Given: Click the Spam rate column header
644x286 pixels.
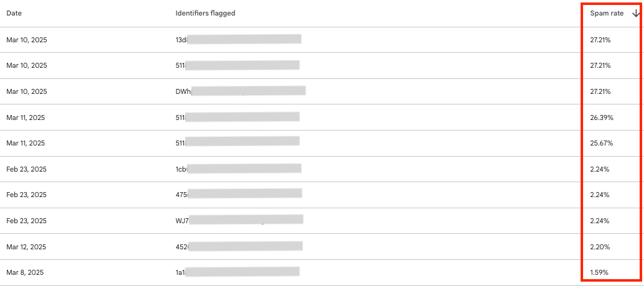Looking at the screenshot, I should [607, 14].
